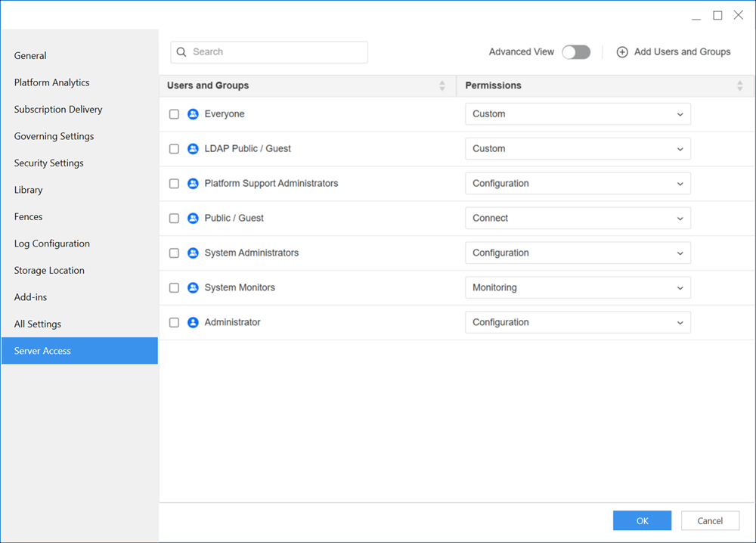Sort by Permissions column arrows
Image resolution: width=756 pixels, height=543 pixels.
point(739,86)
